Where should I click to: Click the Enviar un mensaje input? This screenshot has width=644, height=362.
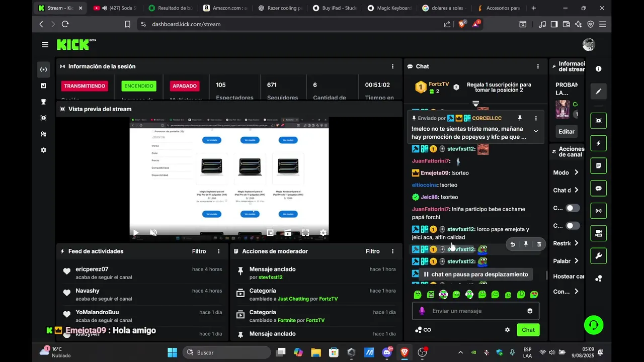(x=476, y=311)
